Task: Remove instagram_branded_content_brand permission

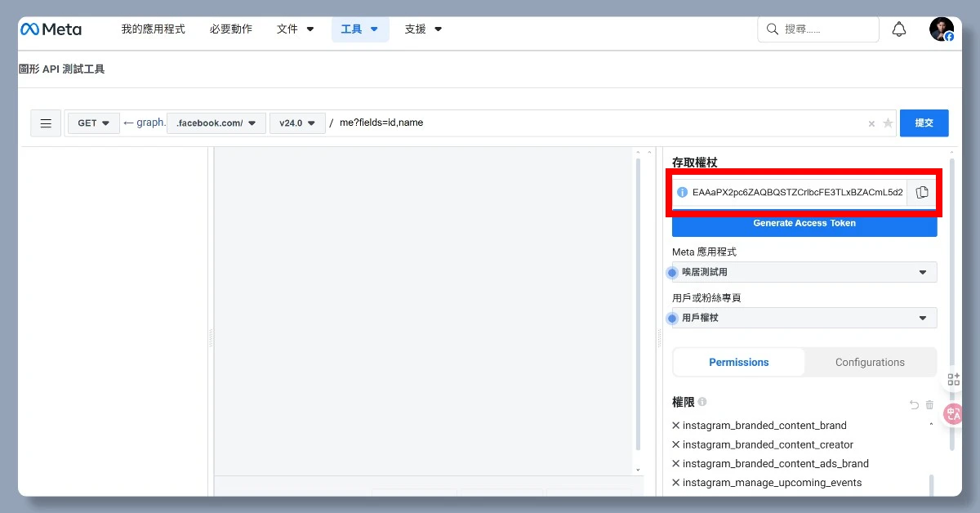Action: (676, 426)
